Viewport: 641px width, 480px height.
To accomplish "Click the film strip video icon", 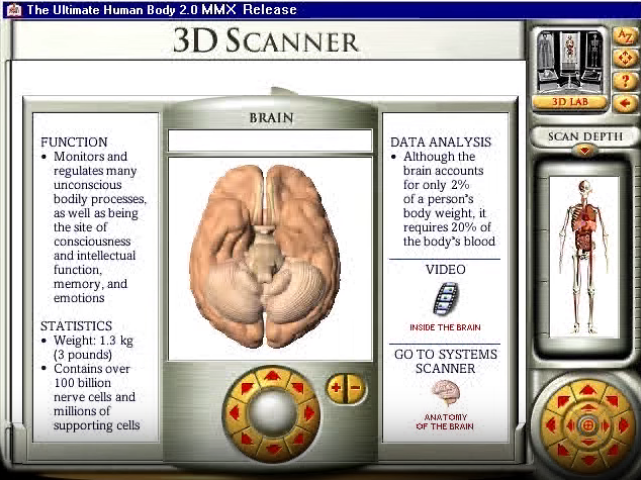I will click(446, 299).
